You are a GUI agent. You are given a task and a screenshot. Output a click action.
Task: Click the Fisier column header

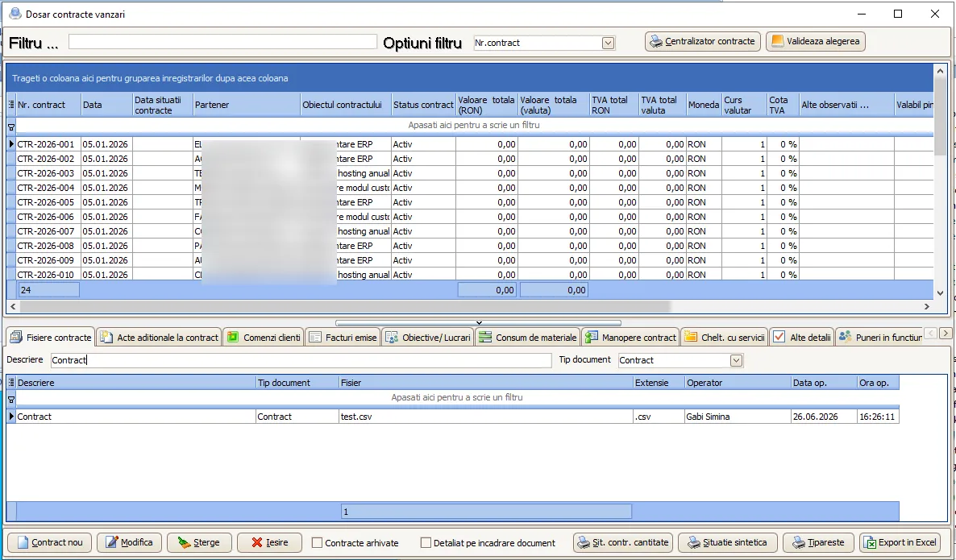[x=486, y=383]
